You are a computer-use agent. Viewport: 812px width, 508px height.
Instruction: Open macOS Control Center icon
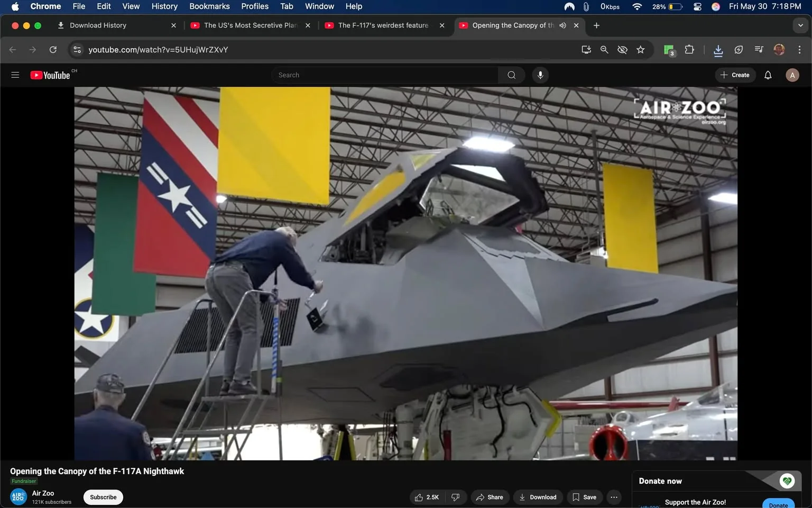697,6
